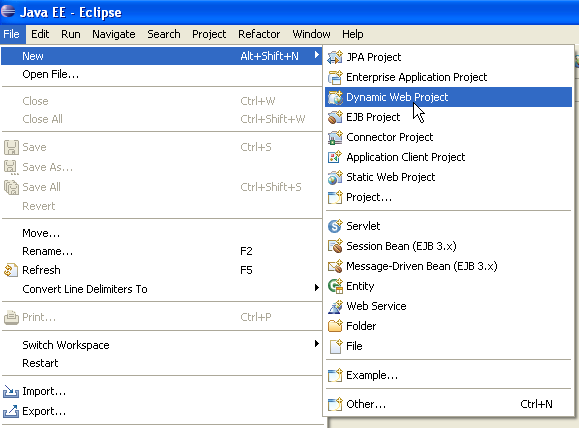Viewport: 579px width, 428px height.
Task: Expand the Switch Workspace submenu
Action: (x=316, y=344)
